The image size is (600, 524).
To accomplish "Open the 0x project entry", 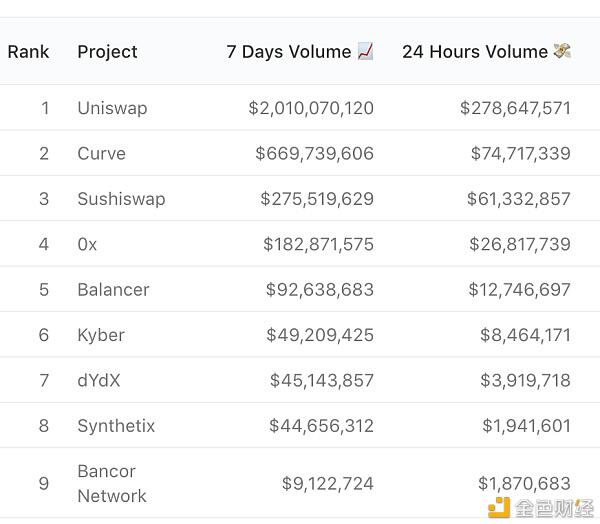I will point(87,244).
